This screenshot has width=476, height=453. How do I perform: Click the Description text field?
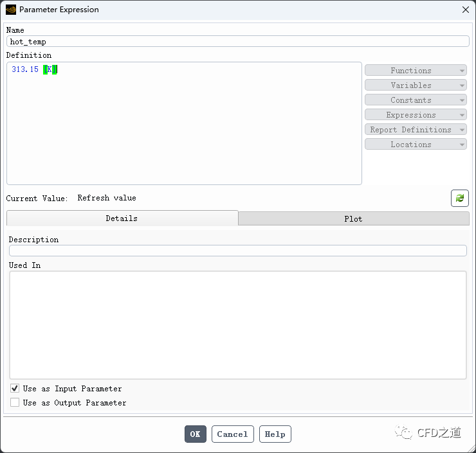[238, 251]
